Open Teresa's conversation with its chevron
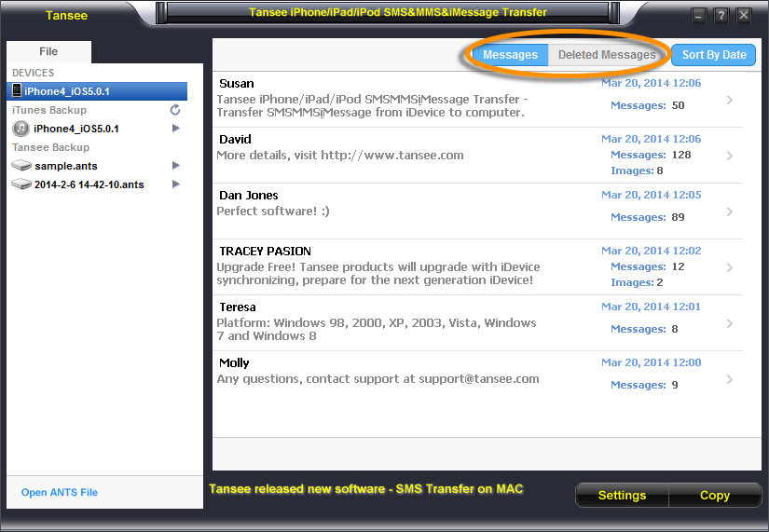Image resolution: width=769 pixels, height=532 pixels. pyautogui.click(x=730, y=323)
